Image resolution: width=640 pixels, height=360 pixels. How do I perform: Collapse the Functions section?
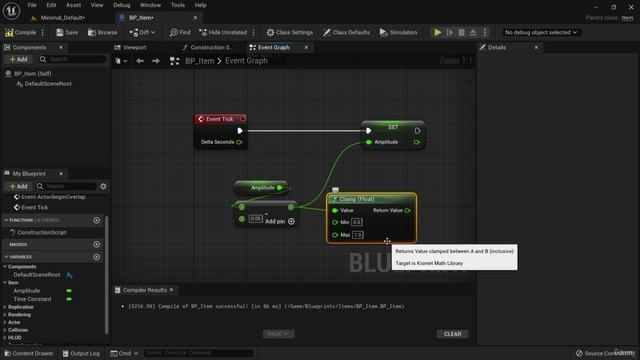pyautogui.click(x=6, y=220)
